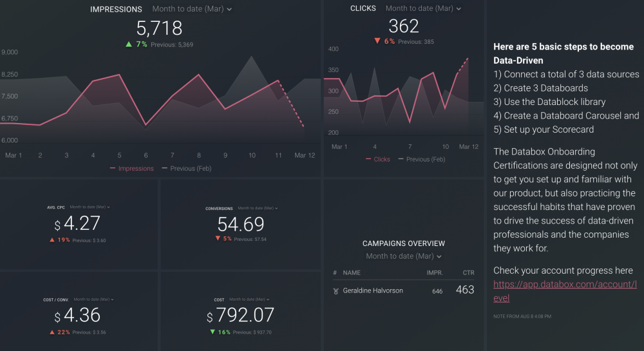The image size is (644, 351).
Task: Toggle the Impressions series in chart legend
Action: [x=131, y=169]
